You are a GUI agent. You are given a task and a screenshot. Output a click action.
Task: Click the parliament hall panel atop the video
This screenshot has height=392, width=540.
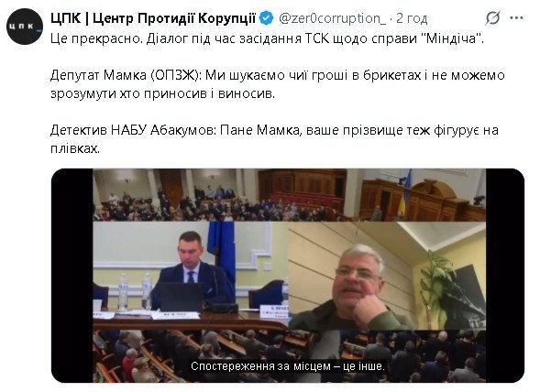[290, 195]
